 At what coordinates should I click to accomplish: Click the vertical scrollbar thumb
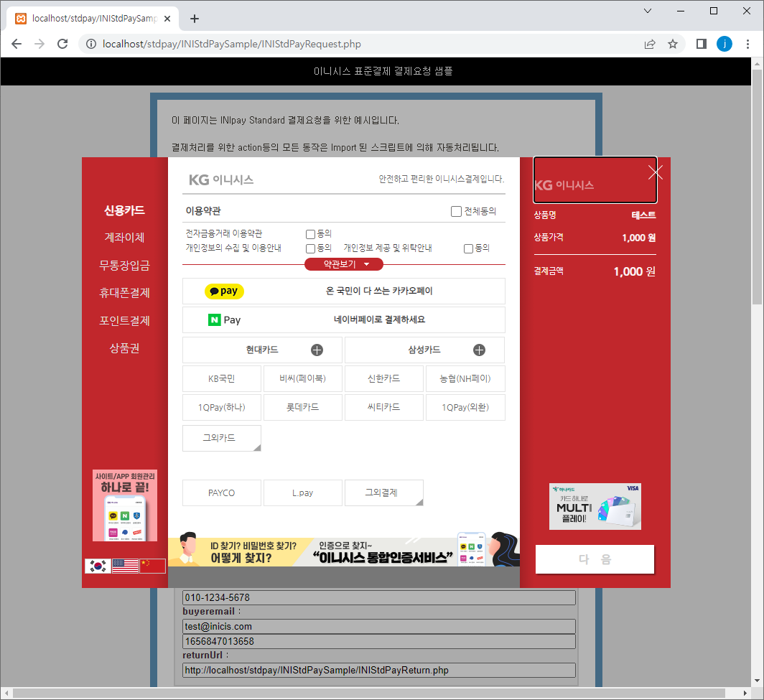[757, 187]
